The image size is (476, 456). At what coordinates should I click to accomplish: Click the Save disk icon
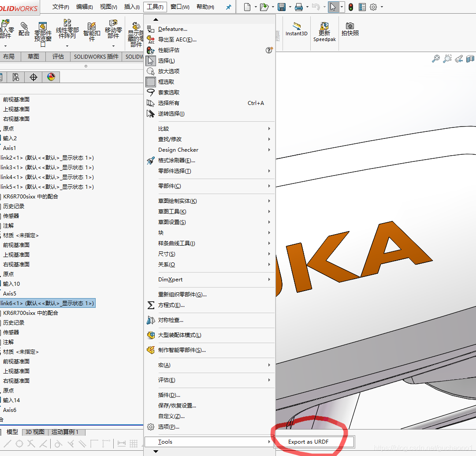click(x=282, y=7)
